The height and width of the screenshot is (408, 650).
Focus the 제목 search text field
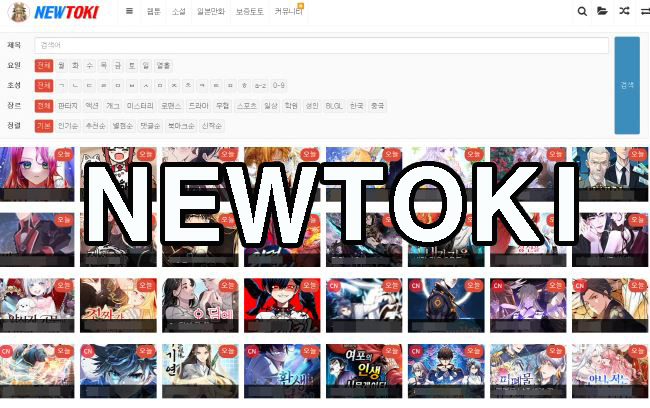[x=321, y=45]
